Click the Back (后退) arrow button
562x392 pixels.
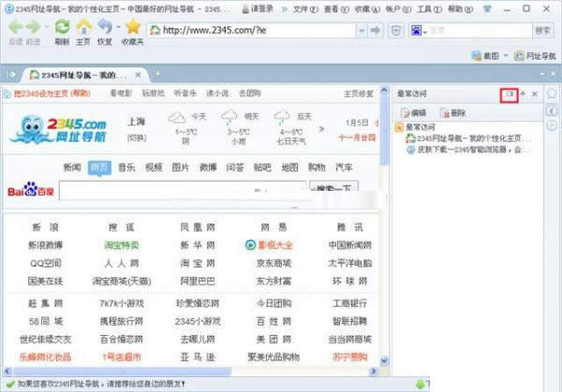(16, 27)
